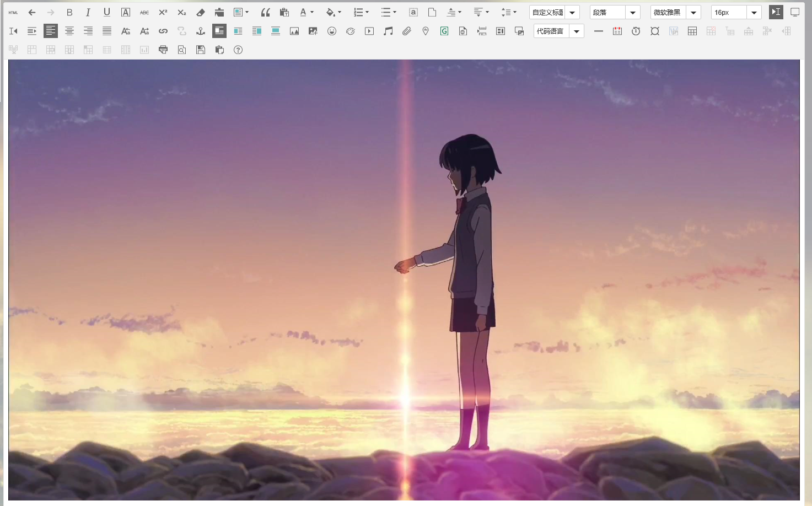This screenshot has width=812, height=506.
Task: Open the 代码语言 code language dropdown
Action: pyautogui.click(x=558, y=31)
